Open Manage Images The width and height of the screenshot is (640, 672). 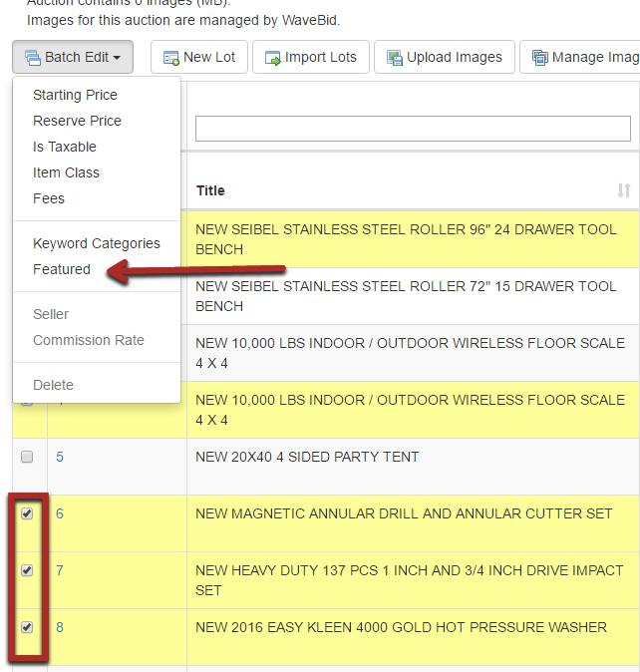pos(580,57)
